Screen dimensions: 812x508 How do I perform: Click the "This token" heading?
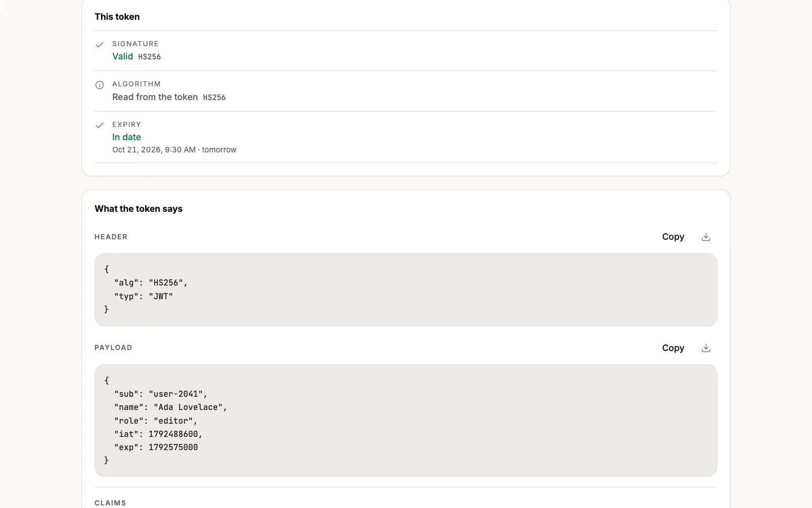pyautogui.click(x=117, y=17)
